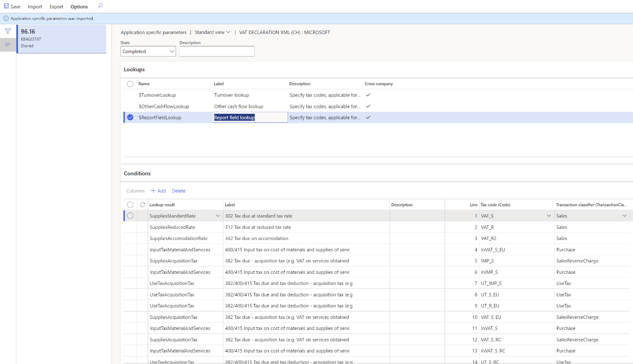
Task: Select all rows in Conditions grid
Action: coord(130,205)
